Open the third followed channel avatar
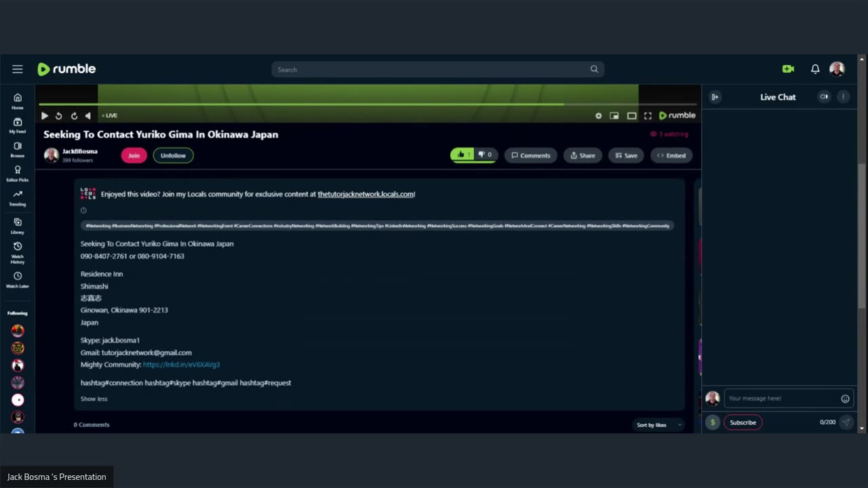Image resolution: width=868 pixels, height=488 pixels. point(18,365)
